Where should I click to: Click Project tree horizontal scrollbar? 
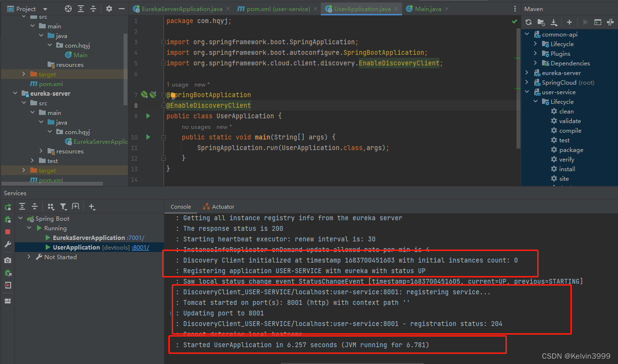(x=52, y=183)
